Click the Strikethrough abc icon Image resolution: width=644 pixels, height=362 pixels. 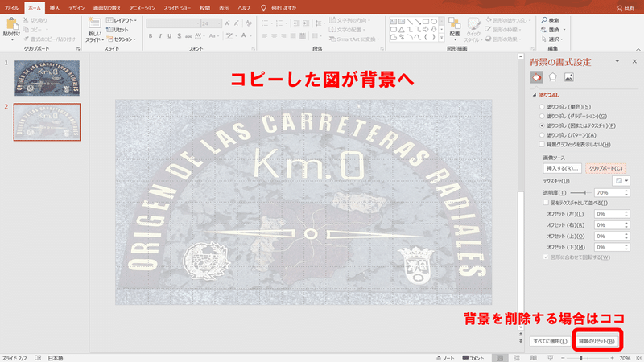[x=188, y=36]
